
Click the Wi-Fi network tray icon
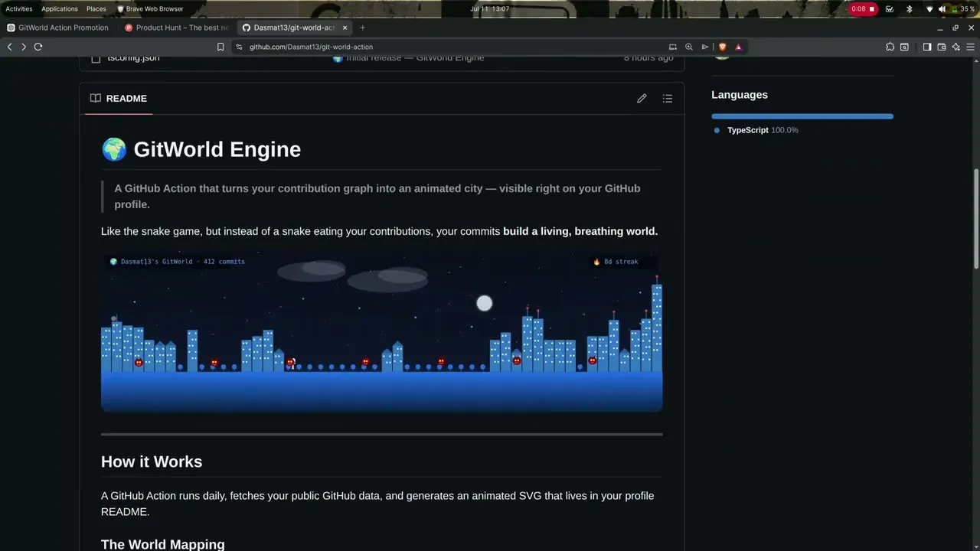click(x=929, y=9)
